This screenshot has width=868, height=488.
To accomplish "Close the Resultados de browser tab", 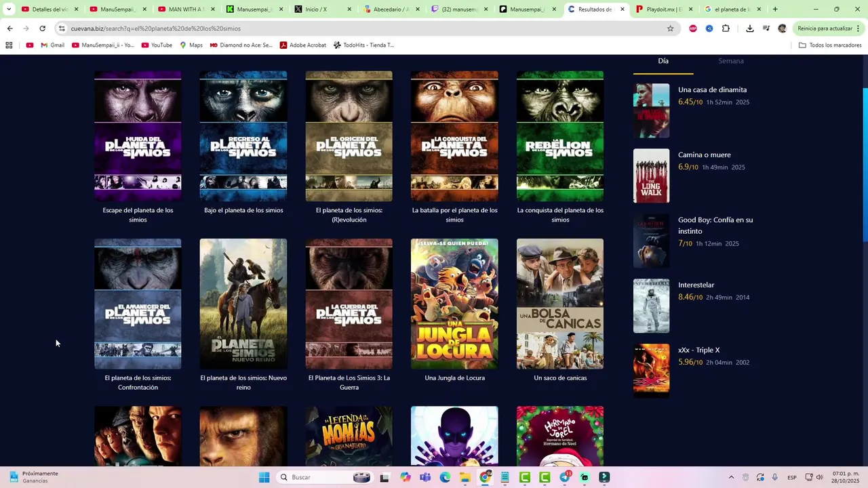I will pos(623,9).
